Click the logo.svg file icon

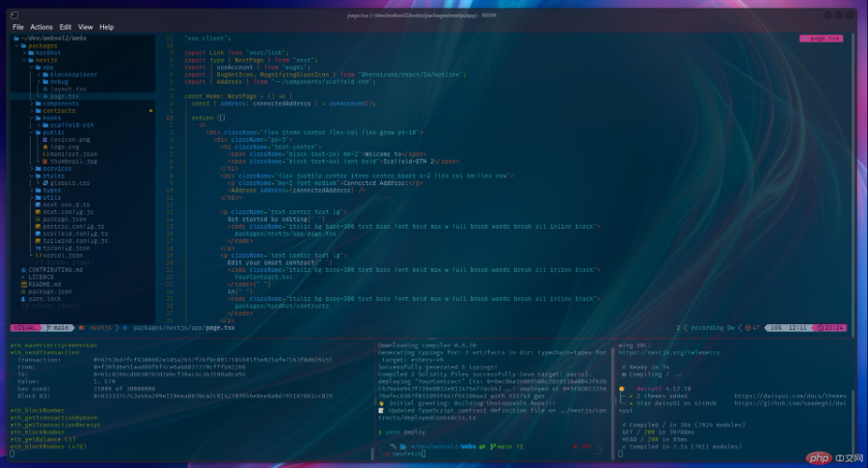click(x=45, y=147)
